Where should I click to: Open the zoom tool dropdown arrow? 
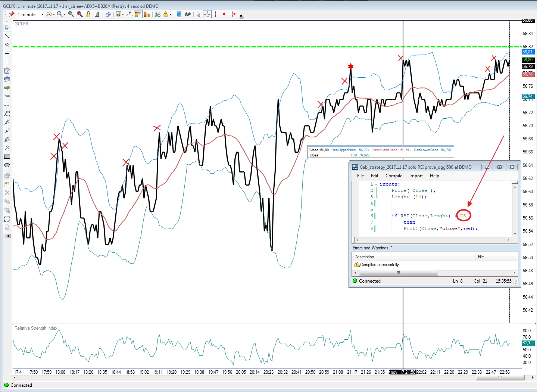65,15
